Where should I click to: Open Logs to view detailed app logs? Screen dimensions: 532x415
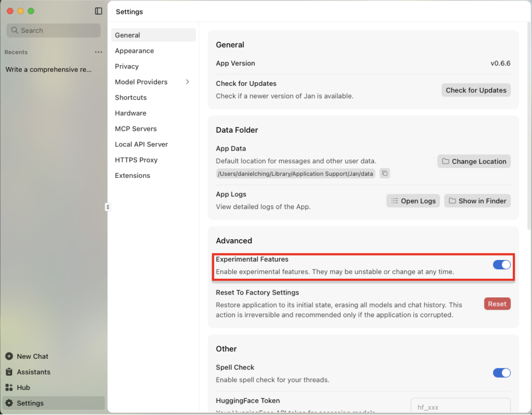click(413, 201)
